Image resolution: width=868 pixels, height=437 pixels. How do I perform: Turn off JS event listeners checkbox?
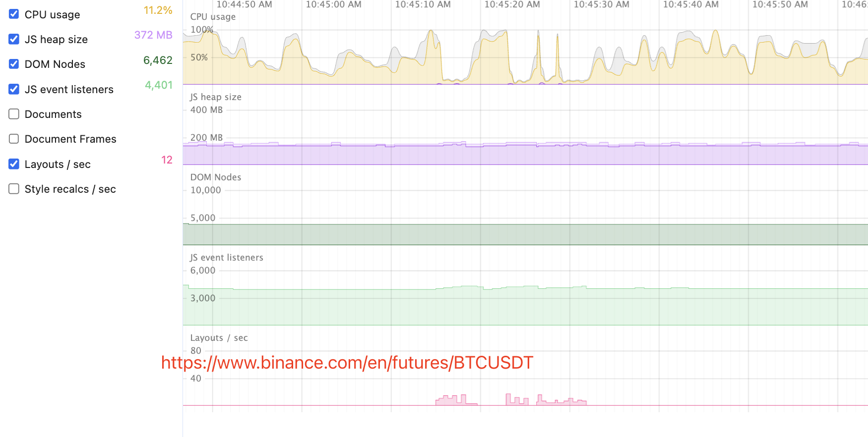click(x=14, y=89)
